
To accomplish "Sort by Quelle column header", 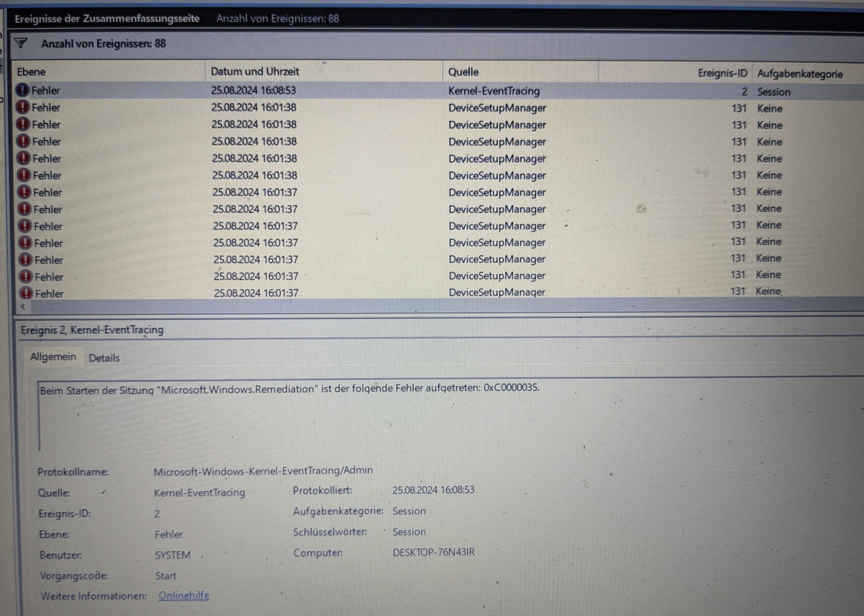I will (463, 72).
